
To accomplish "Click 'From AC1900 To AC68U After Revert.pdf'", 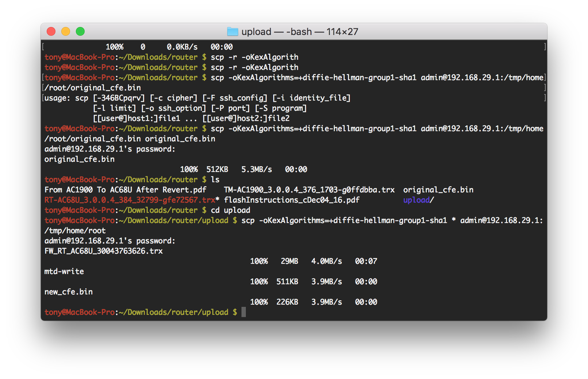I will [125, 190].
